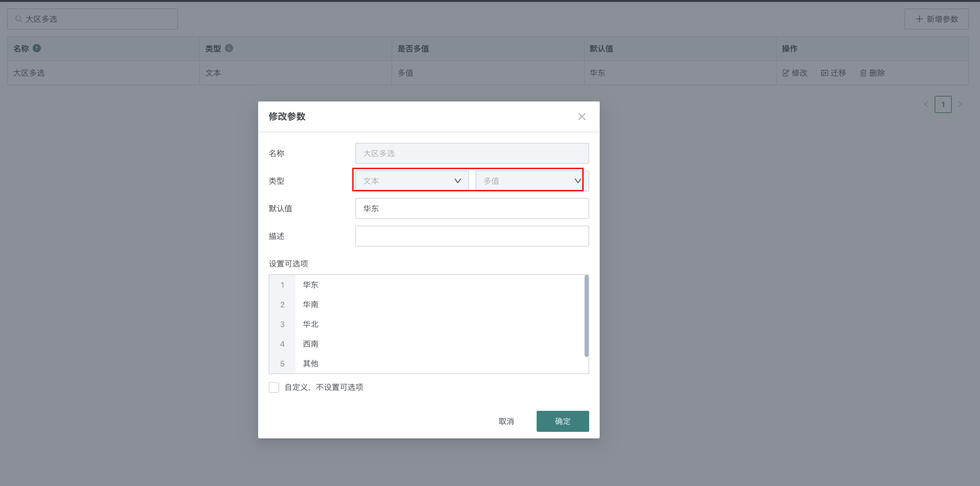Open the 文本 type dropdown
Viewport: 980px width, 486px height.
(x=412, y=181)
